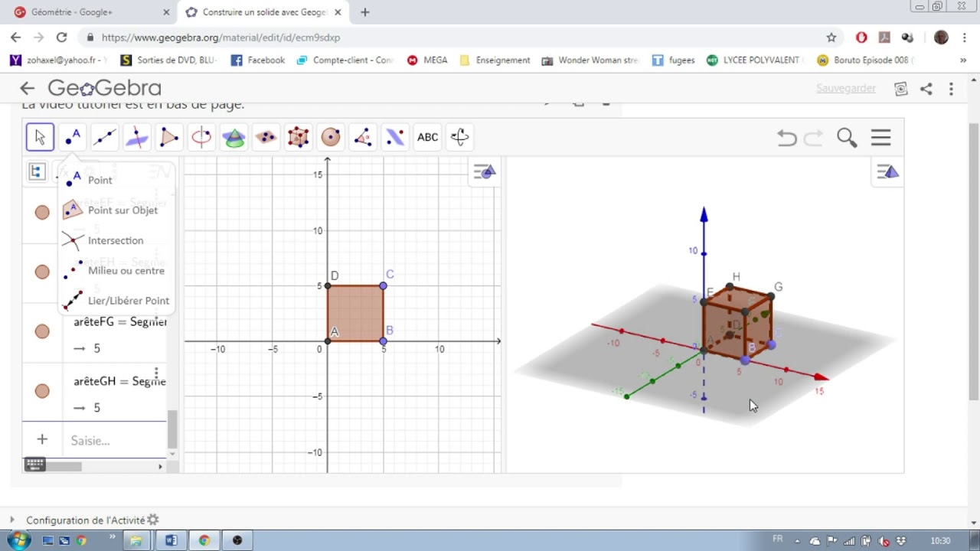Image resolution: width=980 pixels, height=551 pixels.
Task: Click the browser back button
Action: point(16,37)
